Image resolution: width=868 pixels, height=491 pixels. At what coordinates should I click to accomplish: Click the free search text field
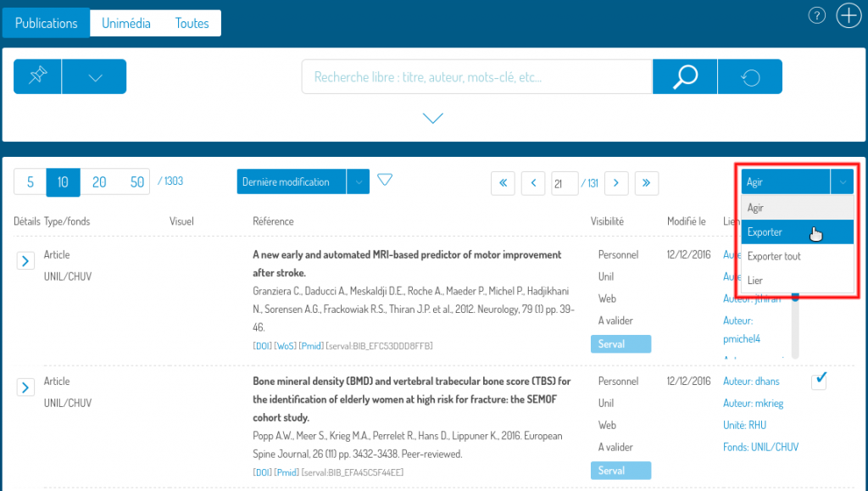(x=477, y=76)
